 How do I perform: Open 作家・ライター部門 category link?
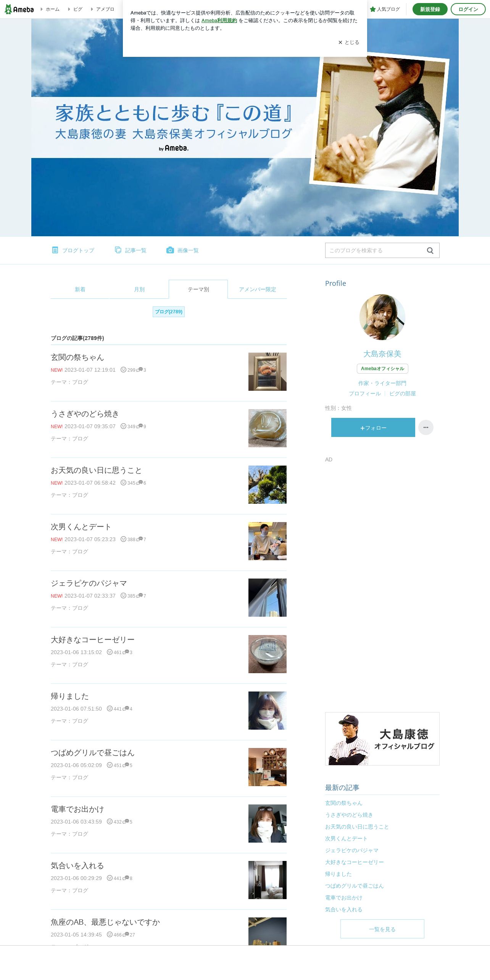point(382,383)
